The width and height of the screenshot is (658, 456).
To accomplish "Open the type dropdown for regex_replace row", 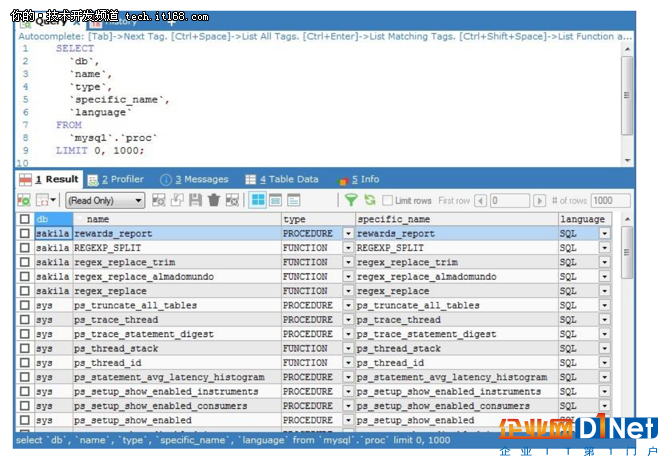I will point(348,291).
